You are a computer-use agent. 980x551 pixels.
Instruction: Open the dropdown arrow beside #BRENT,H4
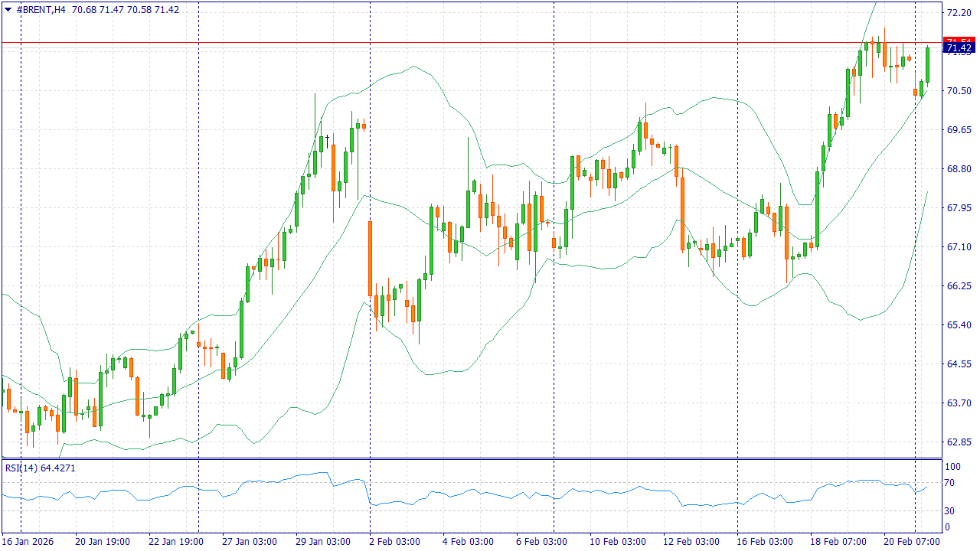tap(8, 9)
